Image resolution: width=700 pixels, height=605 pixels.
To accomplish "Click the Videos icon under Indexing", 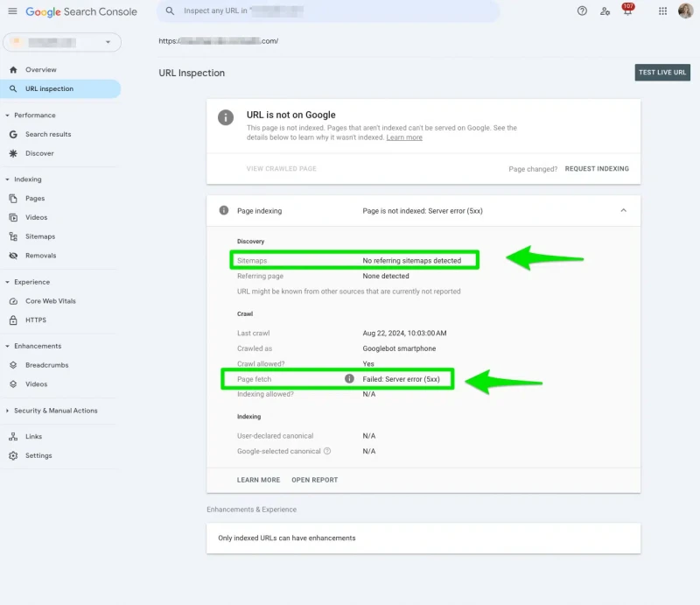I will (x=13, y=218).
